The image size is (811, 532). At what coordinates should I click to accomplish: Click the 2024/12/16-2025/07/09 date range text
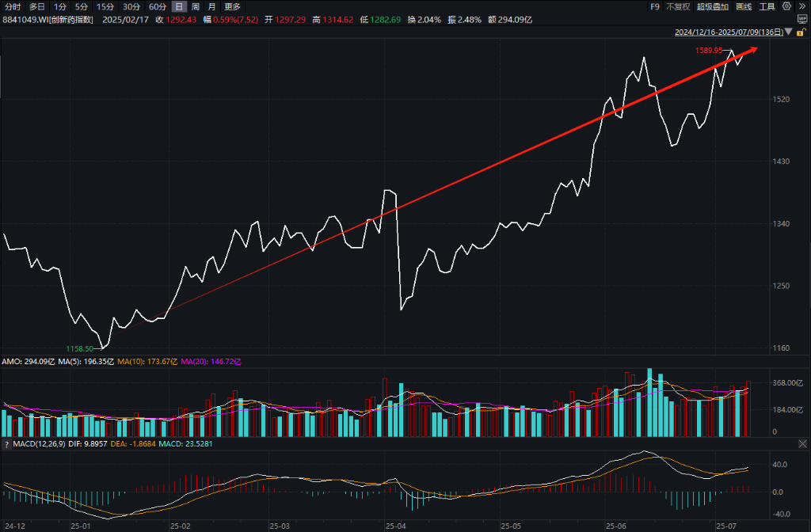(729, 32)
